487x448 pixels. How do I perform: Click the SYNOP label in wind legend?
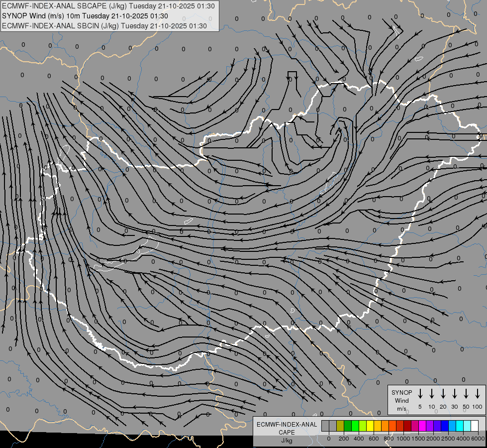pos(401,393)
